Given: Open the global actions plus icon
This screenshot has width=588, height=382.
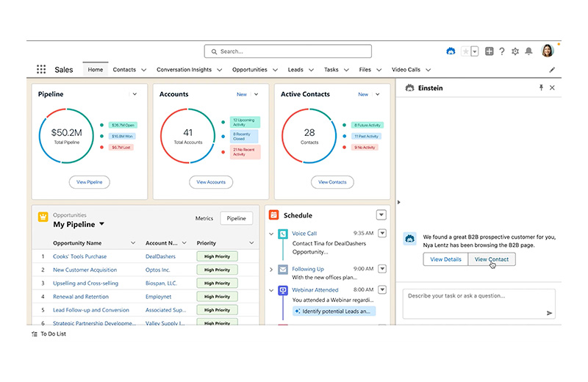Looking at the screenshot, I should click(x=490, y=51).
